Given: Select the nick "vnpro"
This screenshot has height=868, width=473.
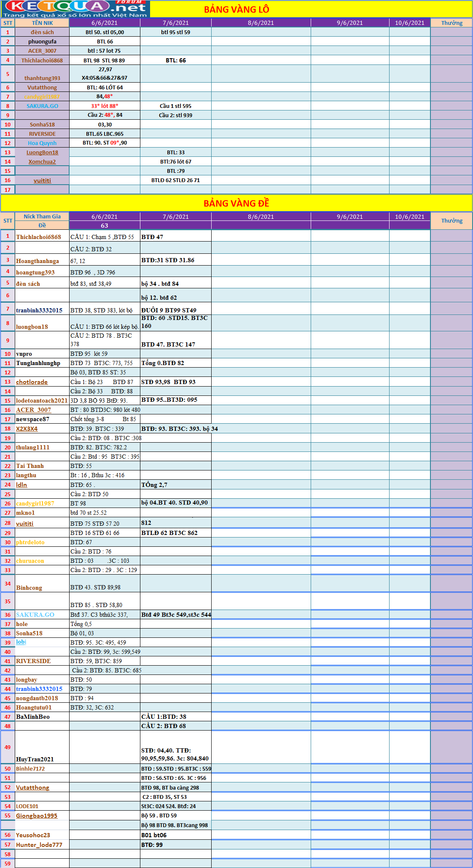Looking at the screenshot, I should tap(24, 354).
